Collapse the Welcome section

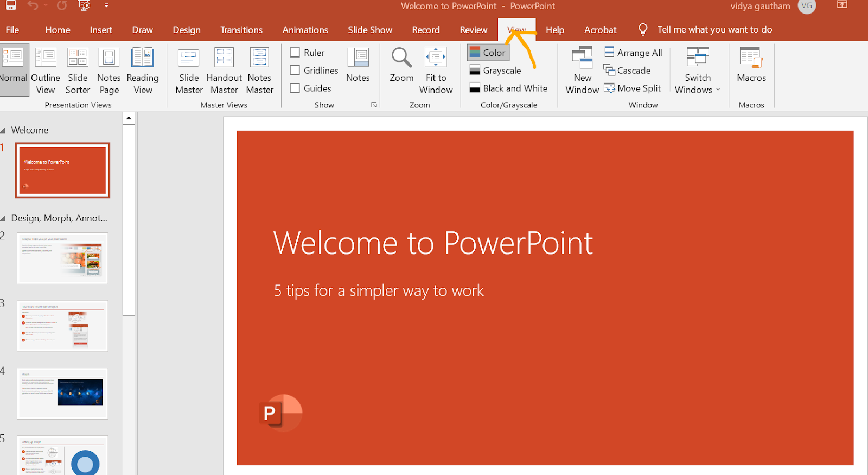click(3, 130)
